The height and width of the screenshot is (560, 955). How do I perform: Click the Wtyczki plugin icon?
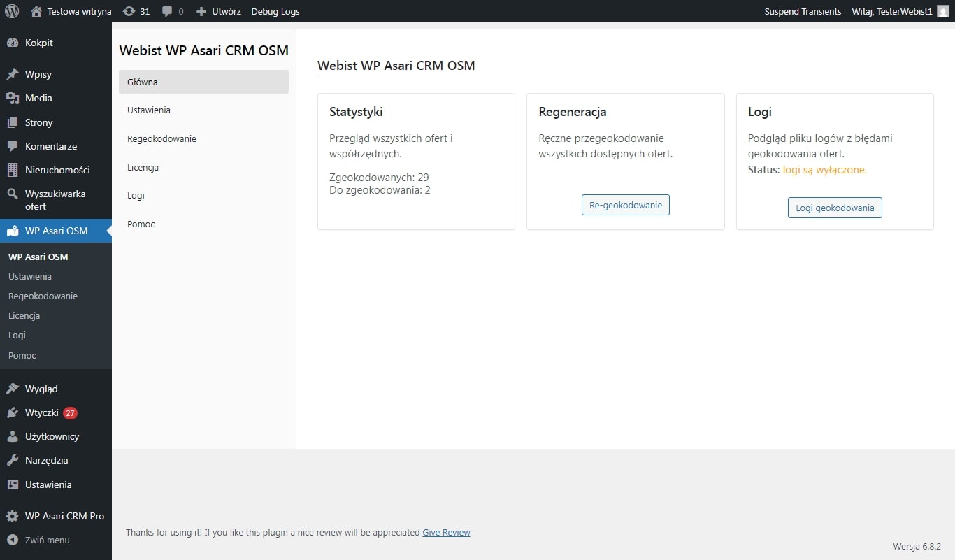click(x=12, y=412)
